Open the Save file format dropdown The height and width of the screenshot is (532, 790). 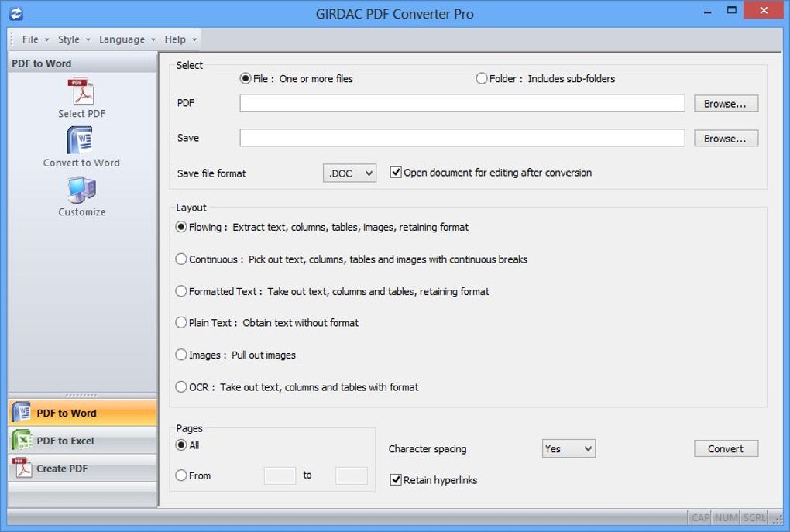pos(349,173)
